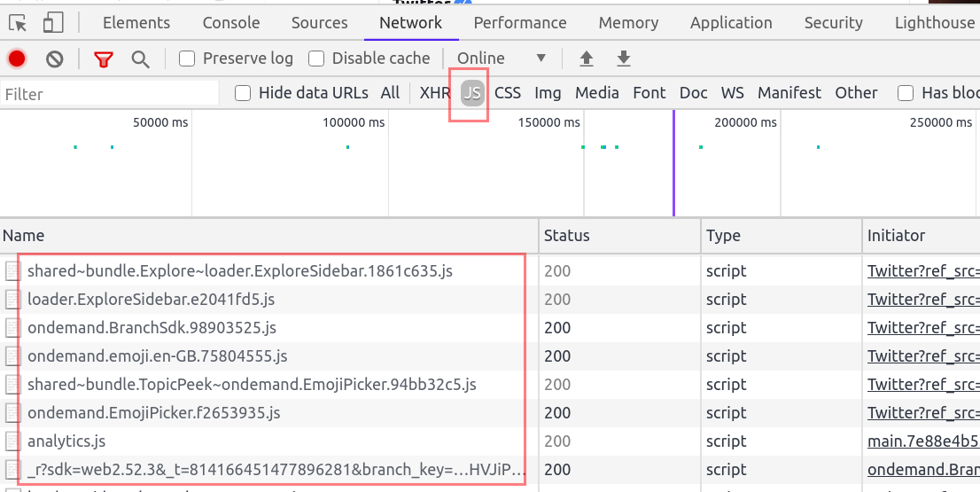The height and width of the screenshot is (492, 980).
Task: Sort by the Initiator column header
Action: [922, 236]
